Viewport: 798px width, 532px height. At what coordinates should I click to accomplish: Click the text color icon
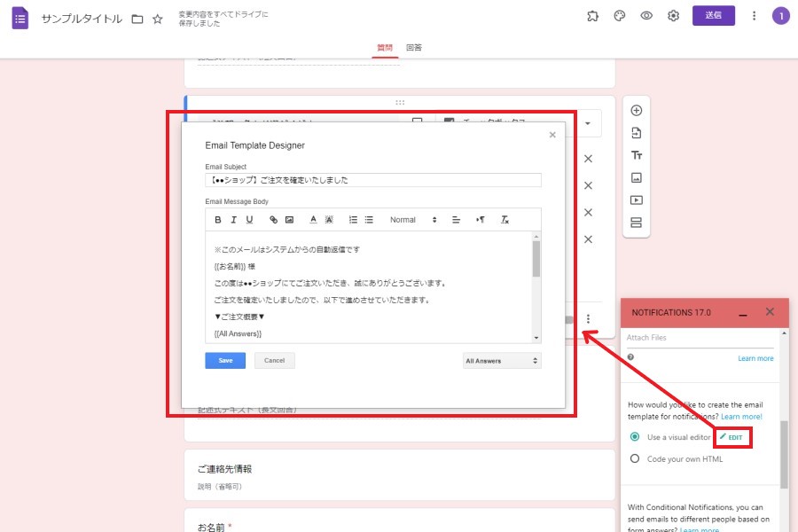coord(313,220)
